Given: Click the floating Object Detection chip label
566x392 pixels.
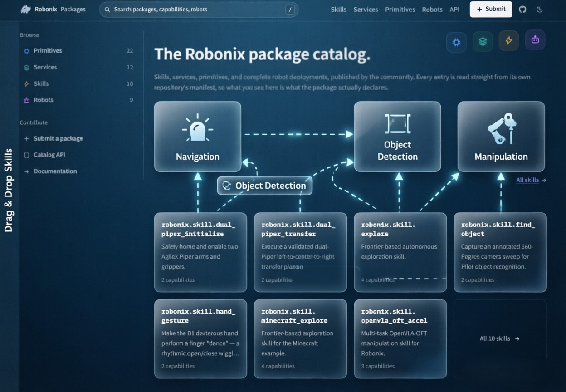Looking at the screenshot, I should (x=271, y=186).
